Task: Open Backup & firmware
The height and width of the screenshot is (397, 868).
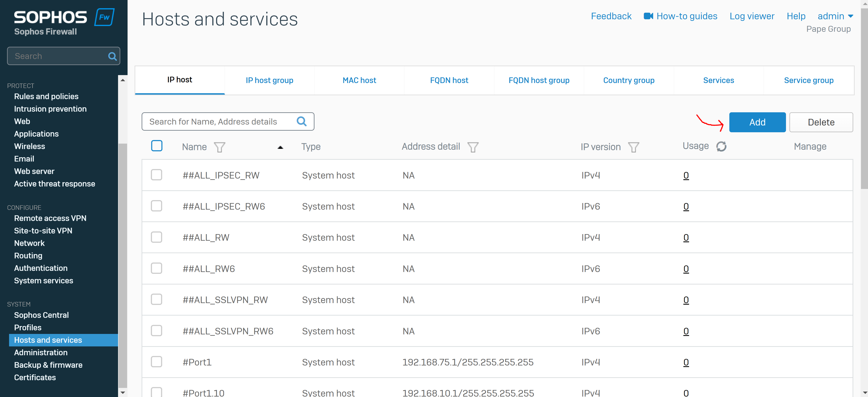Action: (48, 365)
